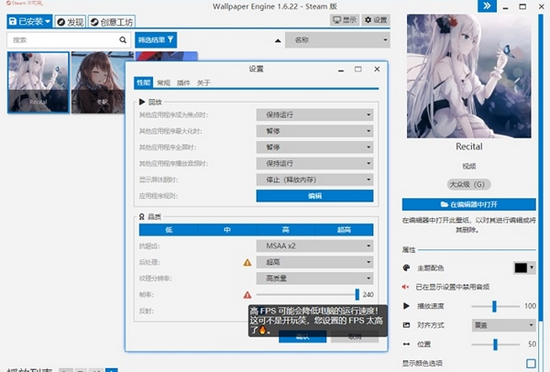Open dropdown for 其他应用程序全屏时
550x372 pixels.
tap(315, 147)
